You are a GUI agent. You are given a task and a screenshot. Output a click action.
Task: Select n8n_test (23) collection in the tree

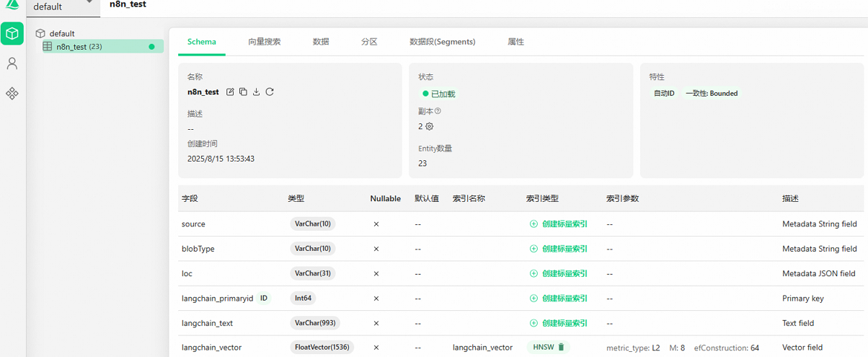click(x=102, y=47)
